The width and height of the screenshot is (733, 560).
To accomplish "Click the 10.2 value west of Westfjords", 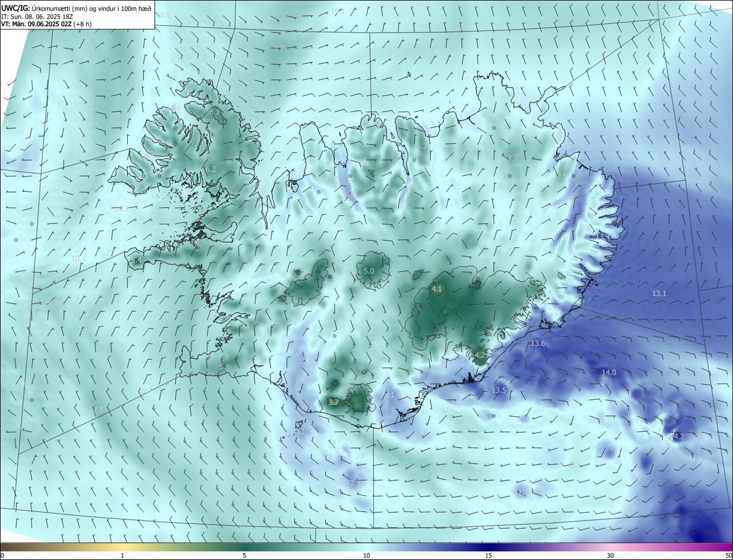I will (x=122, y=208).
